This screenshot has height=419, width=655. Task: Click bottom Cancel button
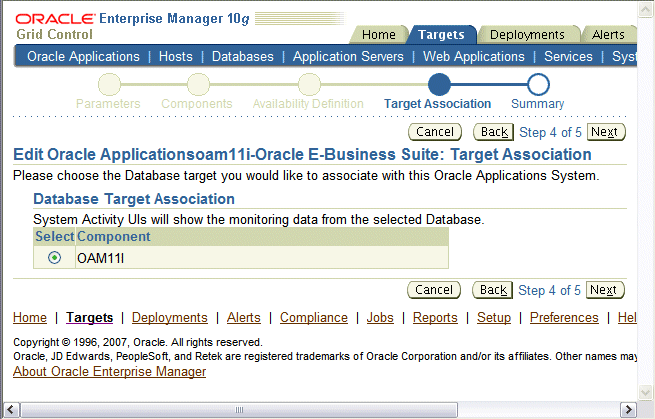434,290
